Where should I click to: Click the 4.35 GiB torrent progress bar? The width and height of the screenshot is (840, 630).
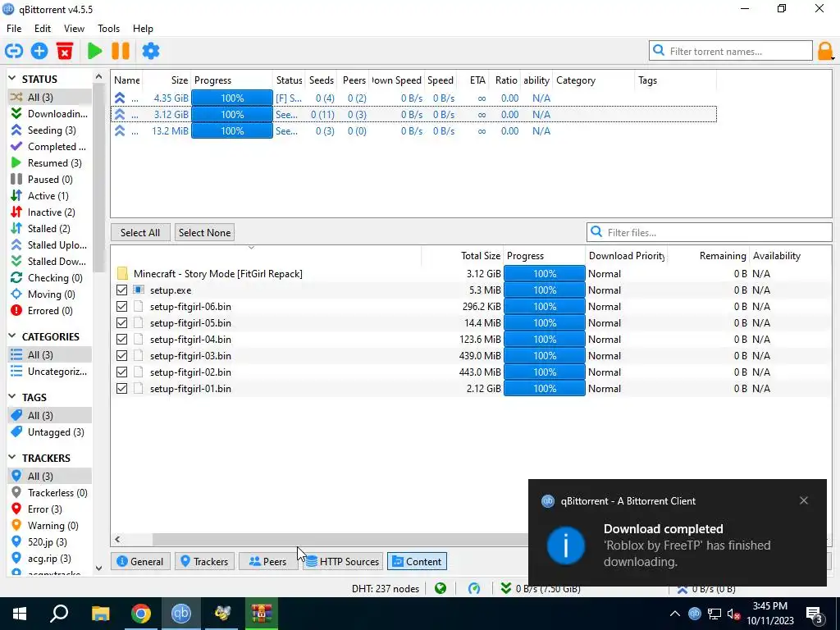tap(232, 98)
